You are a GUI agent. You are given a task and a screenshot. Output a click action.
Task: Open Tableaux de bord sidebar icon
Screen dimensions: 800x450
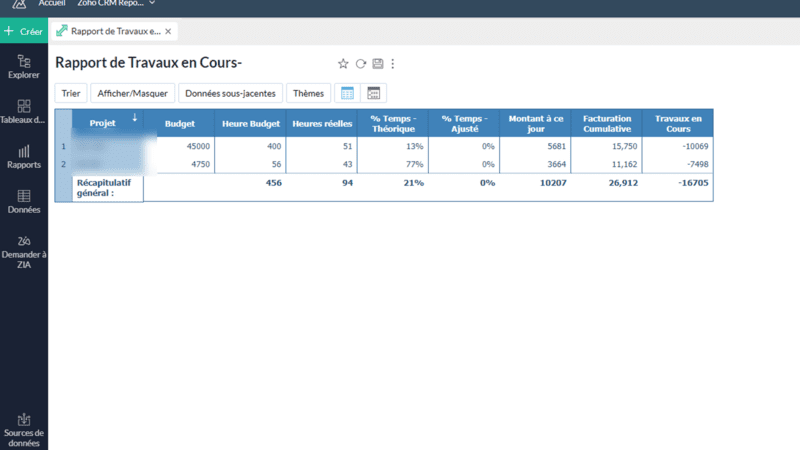coord(24,111)
